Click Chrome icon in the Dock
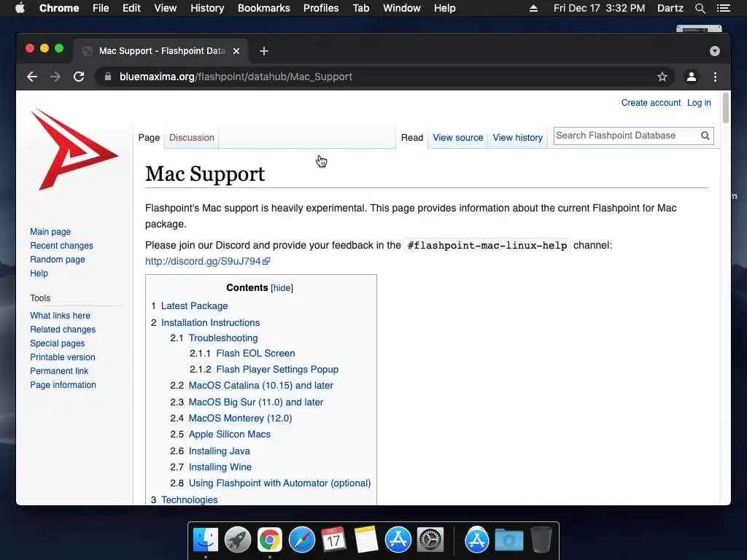This screenshot has height=560, width=747. (270, 540)
